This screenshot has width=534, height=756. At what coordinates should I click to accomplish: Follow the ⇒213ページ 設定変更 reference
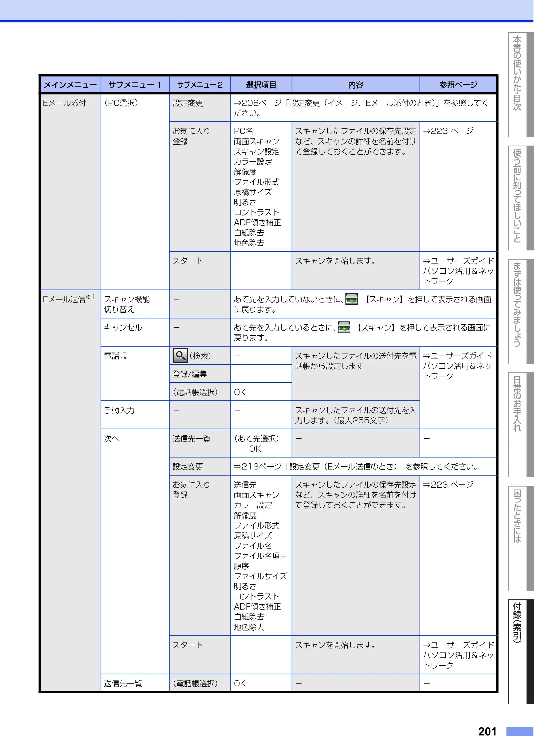(356, 466)
